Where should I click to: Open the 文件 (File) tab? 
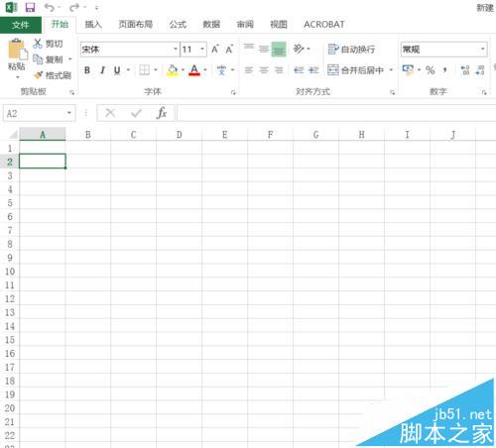point(21,25)
